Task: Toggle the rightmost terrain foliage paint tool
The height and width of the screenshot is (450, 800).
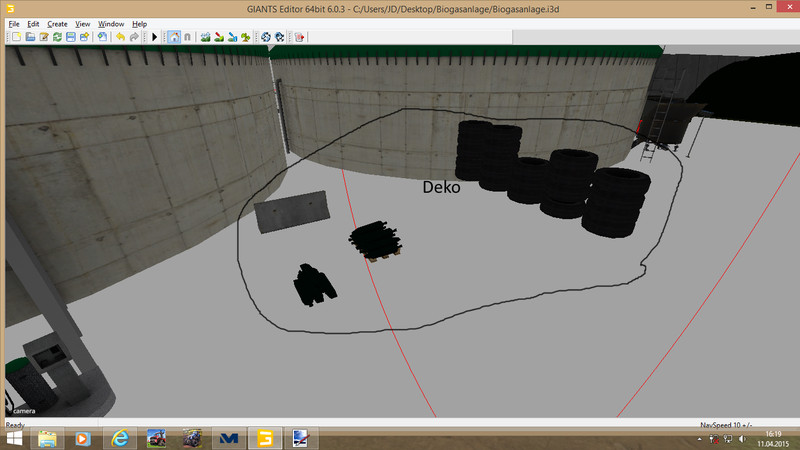Action: [x=245, y=37]
